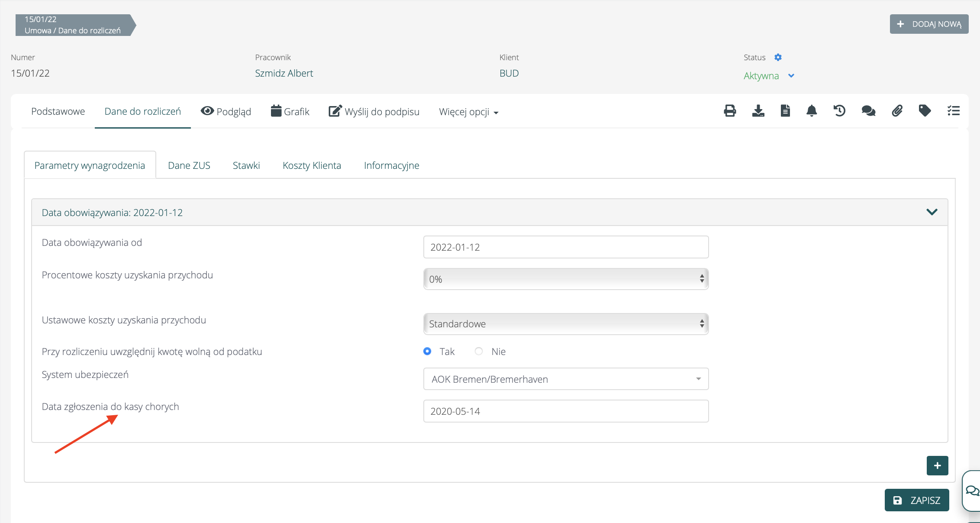Switch to the Dane ZUS tab
This screenshot has width=980, height=523.
[189, 165]
